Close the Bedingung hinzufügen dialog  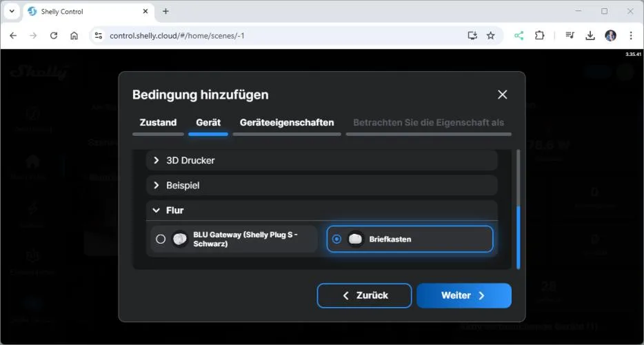click(x=502, y=95)
